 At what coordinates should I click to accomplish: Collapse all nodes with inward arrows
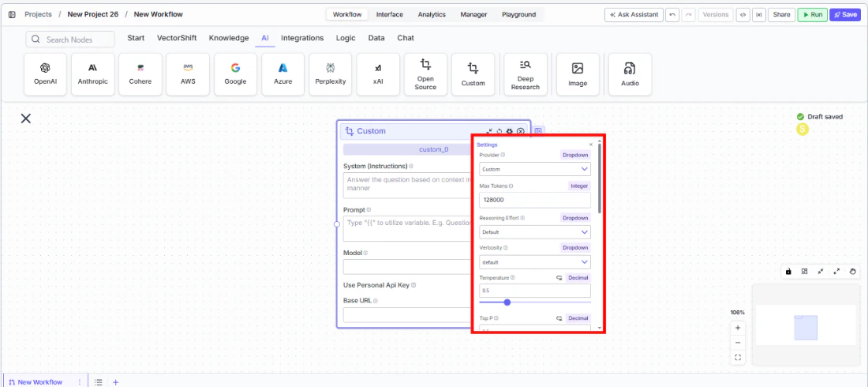821,271
